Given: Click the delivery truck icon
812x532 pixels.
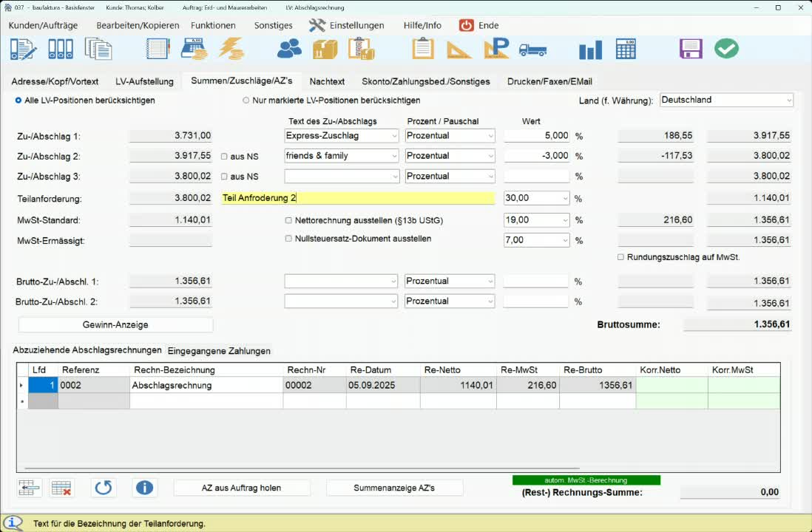Looking at the screenshot, I should (x=532, y=50).
